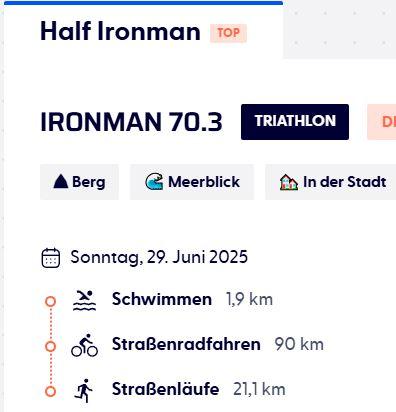Click the house icon in the In der Stadt tag
The width and height of the screenshot is (396, 412).
coord(289,182)
